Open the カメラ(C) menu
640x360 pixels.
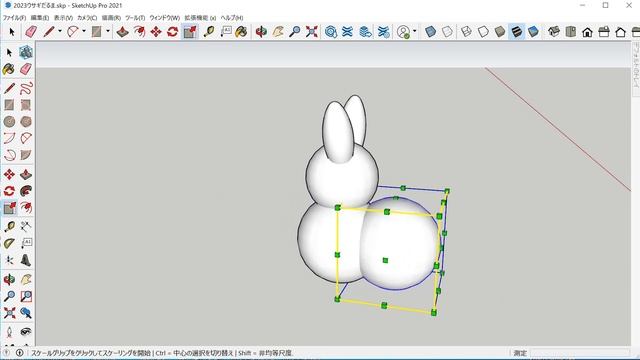point(87,18)
